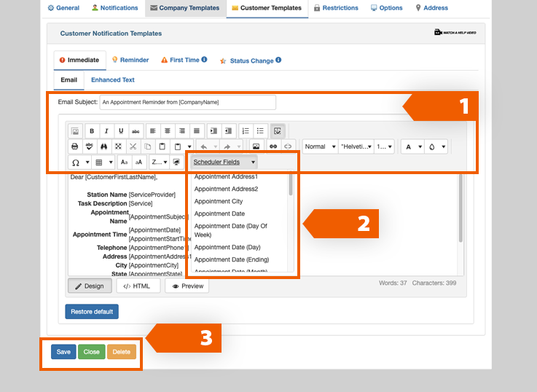Click the insert image icon

coord(256,146)
